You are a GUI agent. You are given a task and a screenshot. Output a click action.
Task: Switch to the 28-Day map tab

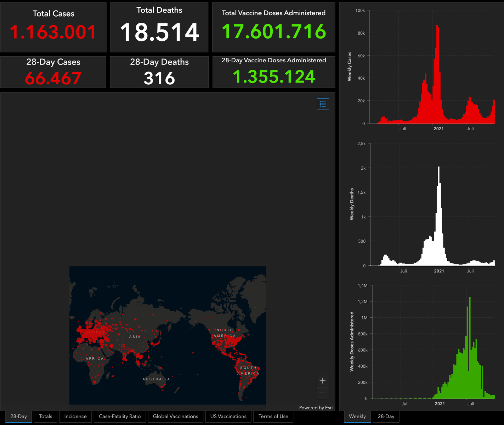click(18, 416)
